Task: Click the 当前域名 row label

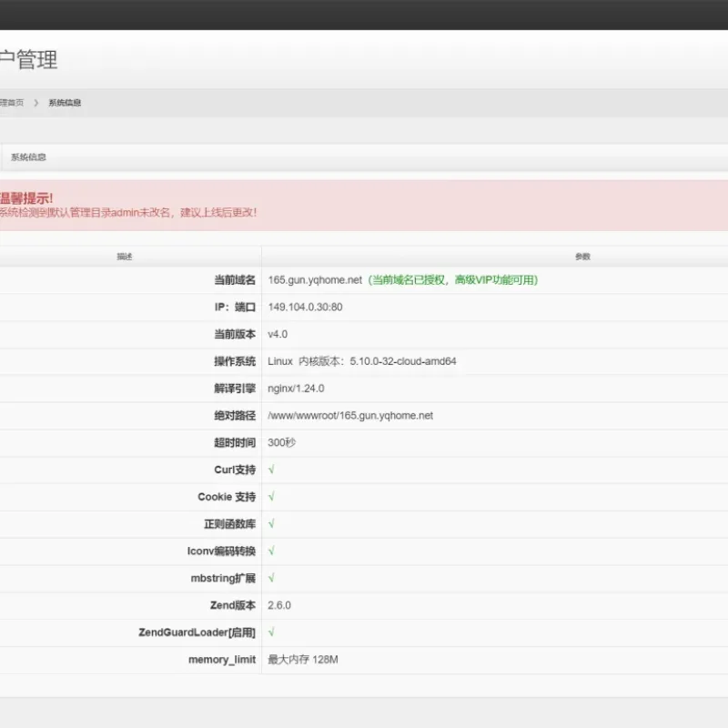Action: pos(235,280)
